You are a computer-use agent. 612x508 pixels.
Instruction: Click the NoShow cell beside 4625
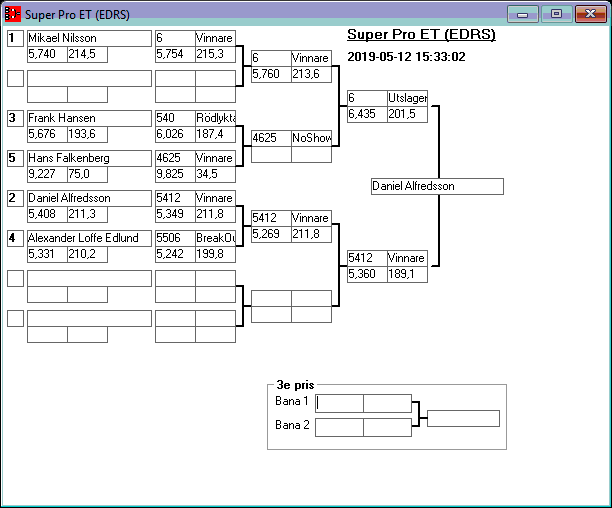(311, 138)
